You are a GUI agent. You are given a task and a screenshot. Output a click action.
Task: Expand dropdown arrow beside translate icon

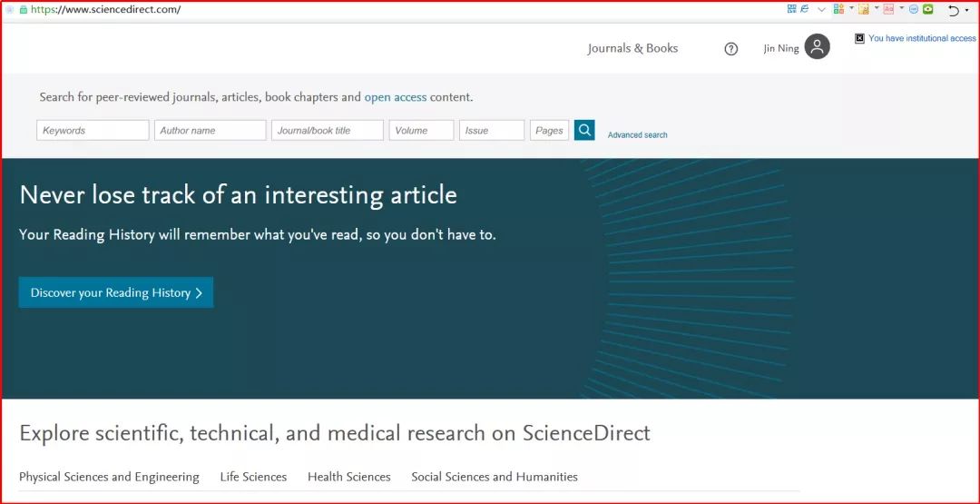pyautogui.click(x=901, y=7)
